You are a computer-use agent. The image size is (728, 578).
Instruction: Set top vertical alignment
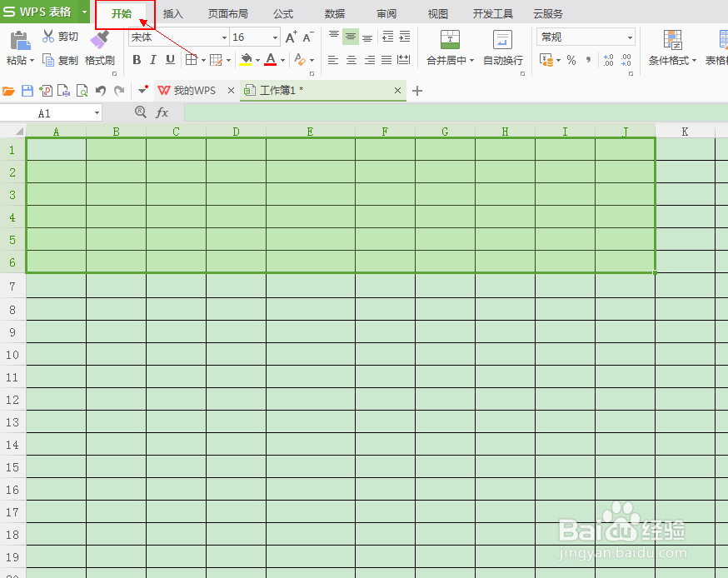[333, 37]
